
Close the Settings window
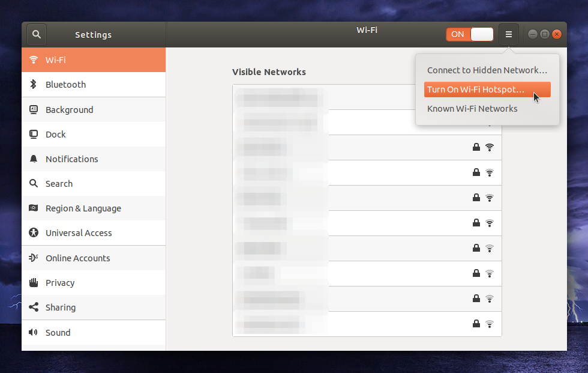pyautogui.click(x=557, y=34)
